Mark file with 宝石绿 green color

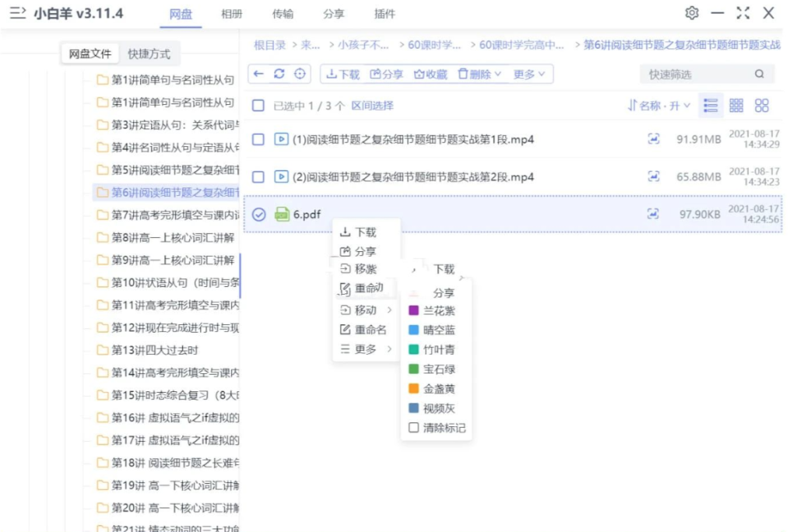[433, 369]
